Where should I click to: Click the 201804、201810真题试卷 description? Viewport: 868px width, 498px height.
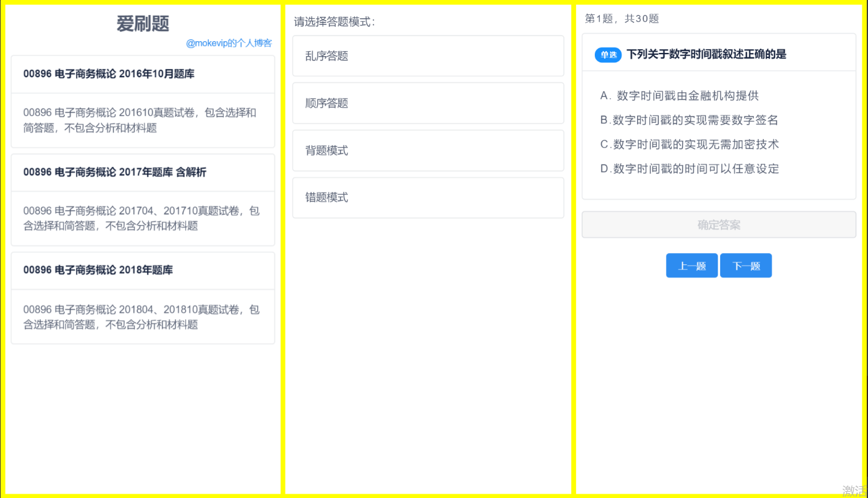click(142, 317)
